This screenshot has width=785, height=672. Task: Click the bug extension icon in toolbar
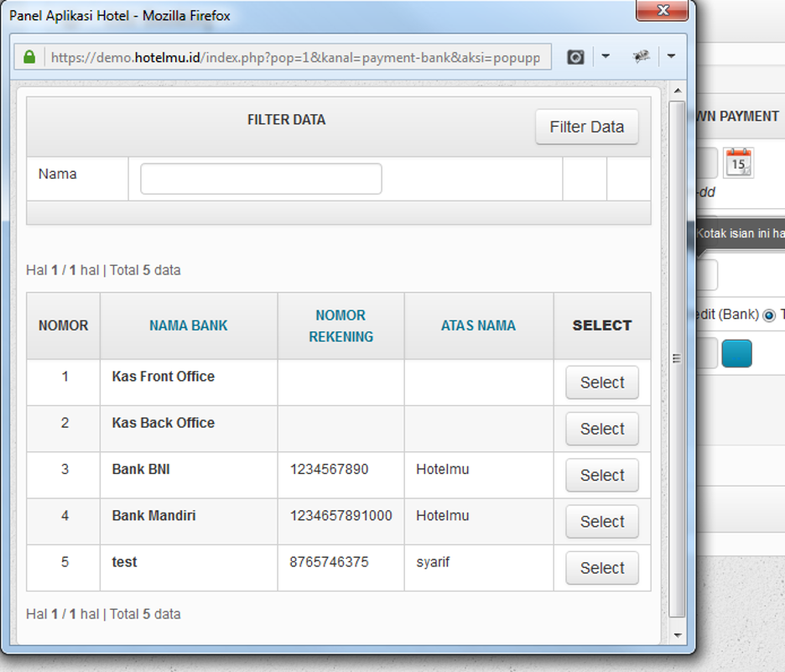[x=642, y=57]
